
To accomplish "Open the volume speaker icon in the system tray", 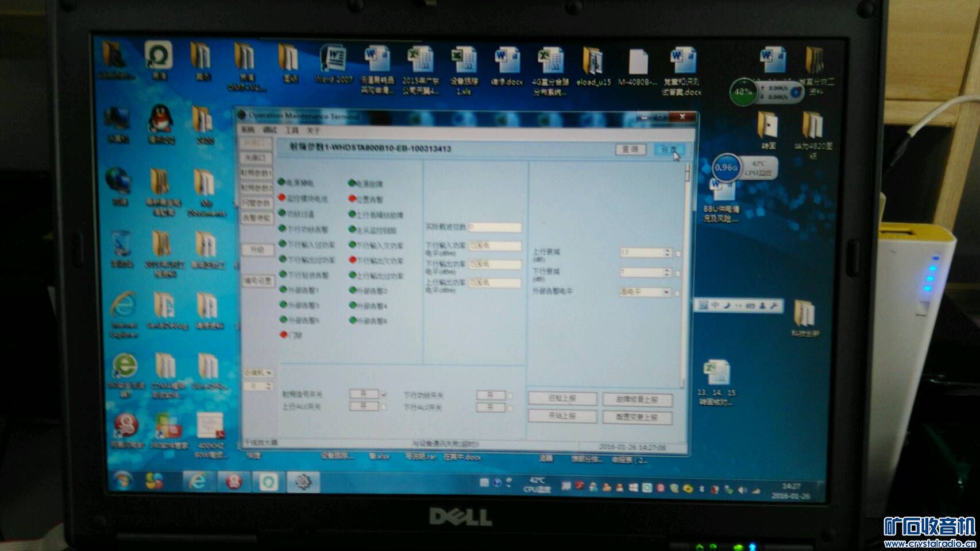I will 742,490.
